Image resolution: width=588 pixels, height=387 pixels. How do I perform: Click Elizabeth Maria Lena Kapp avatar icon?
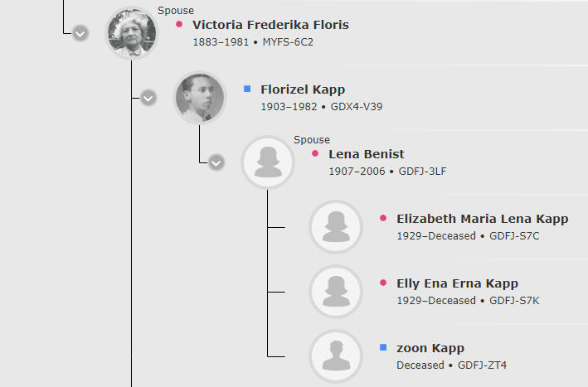point(337,227)
